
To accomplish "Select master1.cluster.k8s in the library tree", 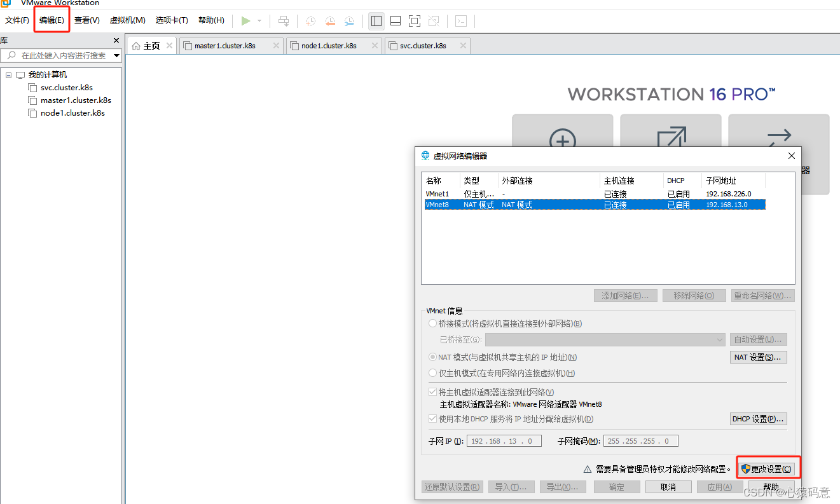I will (76, 100).
